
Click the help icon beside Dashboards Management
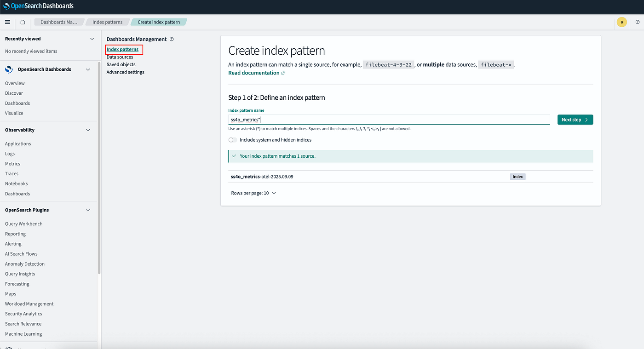tap(172, 39)
